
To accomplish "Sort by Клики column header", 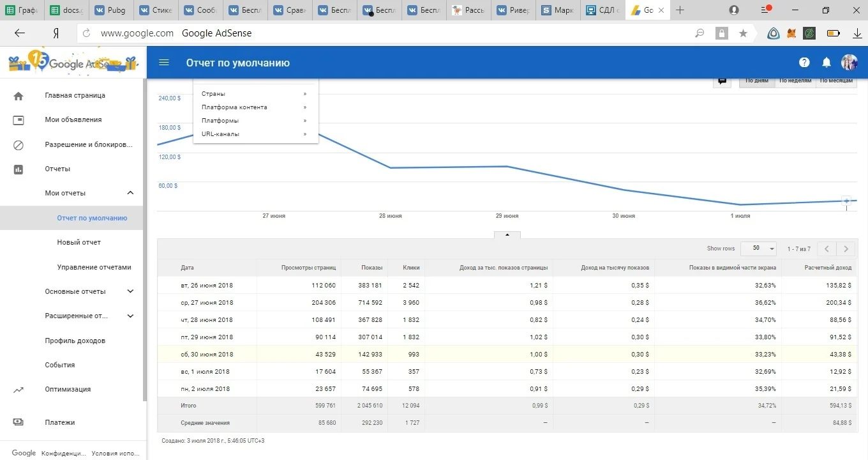I will [x=412, y=268].
